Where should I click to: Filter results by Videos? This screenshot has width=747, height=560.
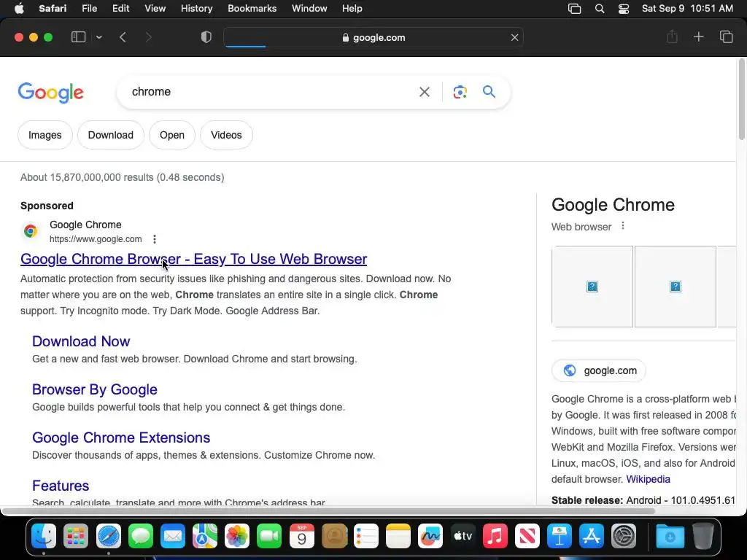226,135
